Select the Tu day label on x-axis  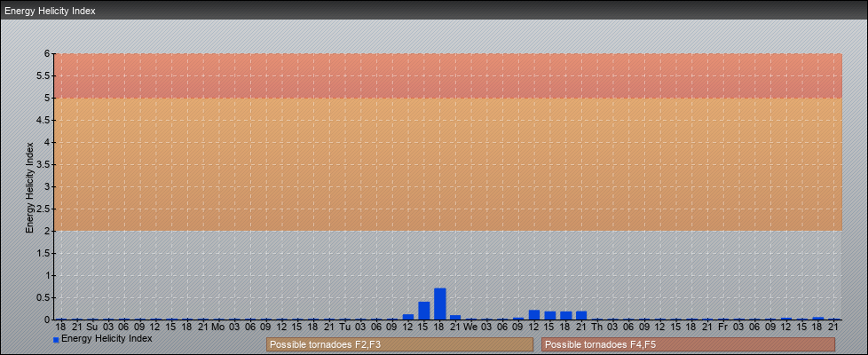(344, 327)
